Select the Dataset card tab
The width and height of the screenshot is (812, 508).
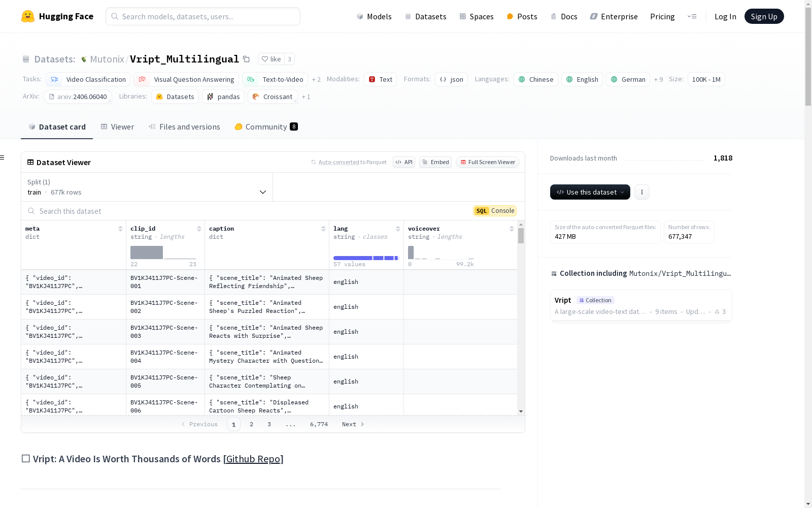point(57,126)
